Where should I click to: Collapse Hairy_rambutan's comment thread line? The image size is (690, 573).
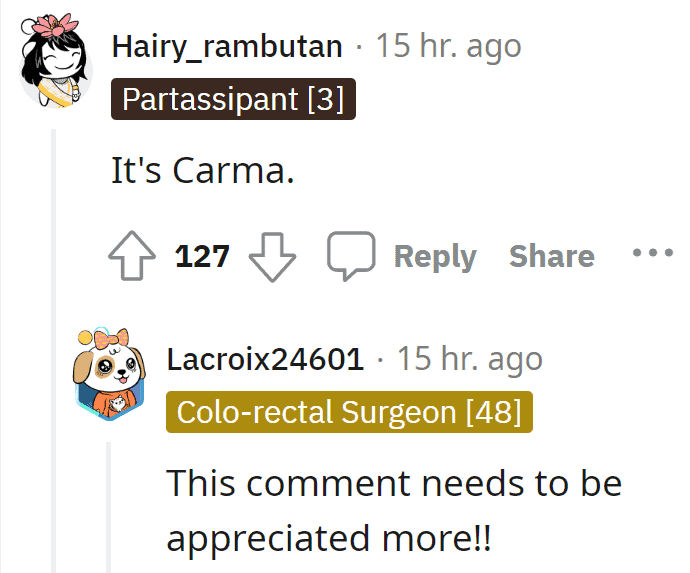pyautogui.click(x=54, y=351)
